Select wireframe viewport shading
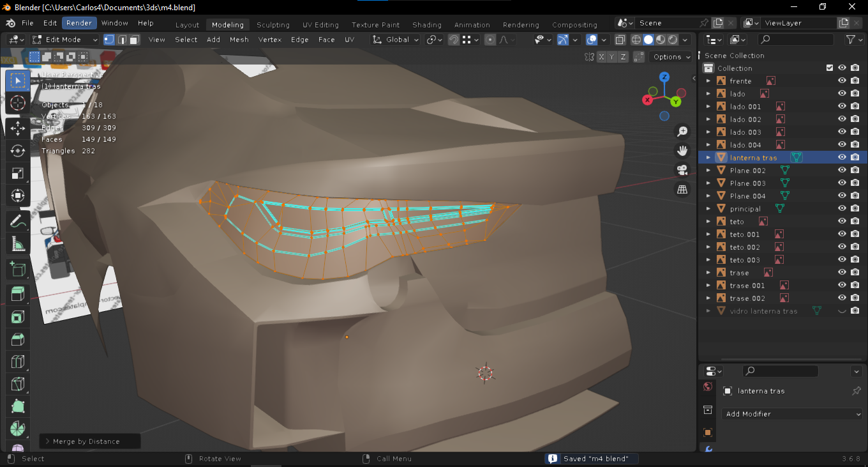Screen dimensions: 868x467 pyautogui.click(x=636, y=40)
